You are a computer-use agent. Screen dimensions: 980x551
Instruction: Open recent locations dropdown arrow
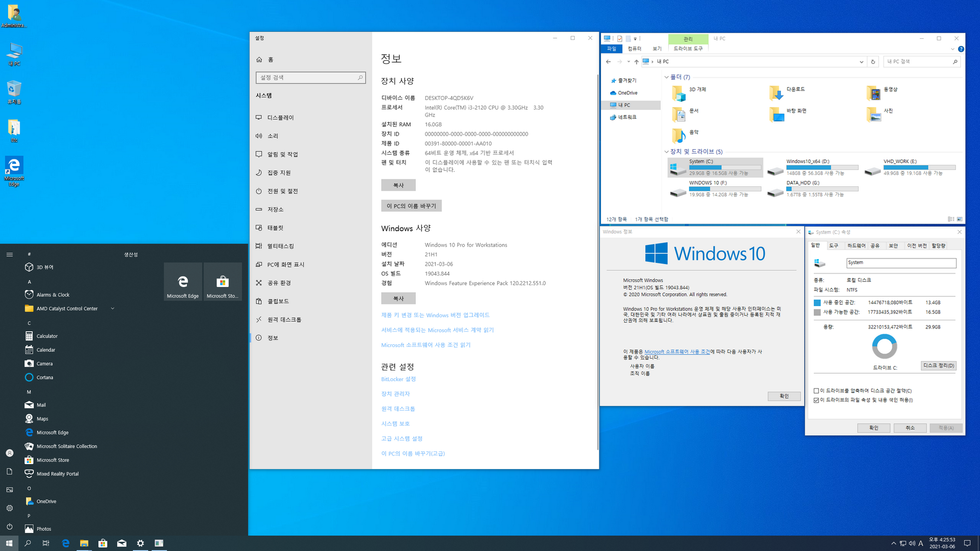[628, 62]
